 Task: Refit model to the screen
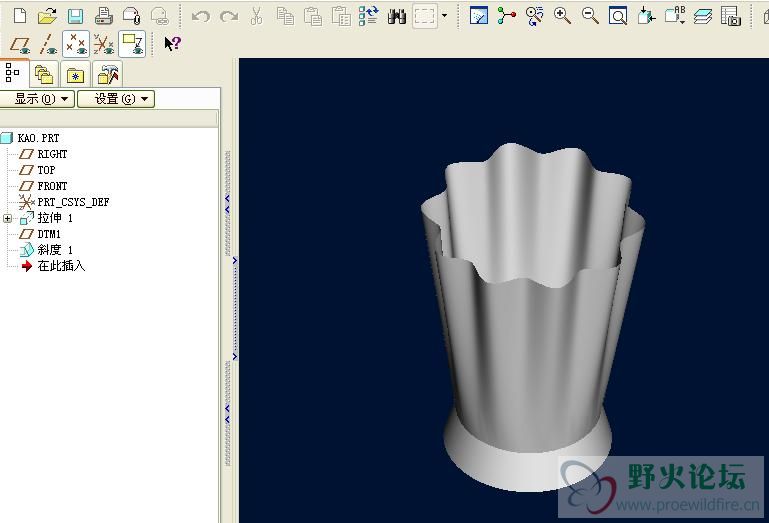[618, 16]
